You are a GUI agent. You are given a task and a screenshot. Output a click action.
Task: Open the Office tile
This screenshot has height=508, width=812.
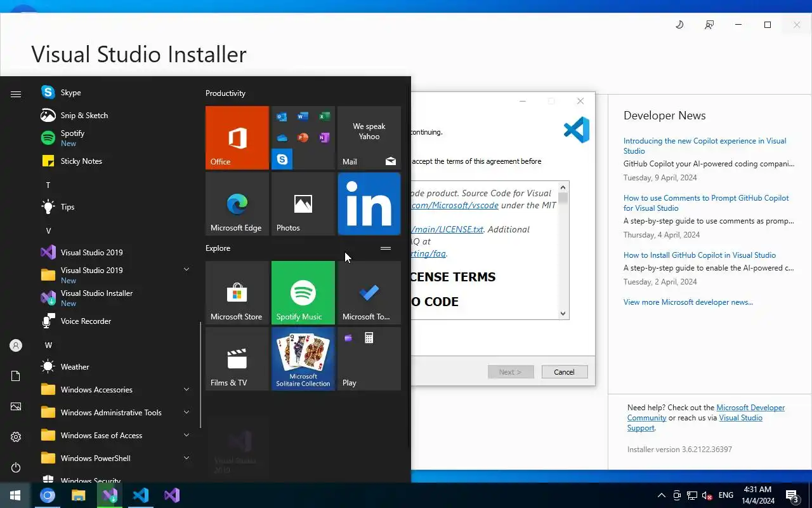pyautogui.click(x=237, y=138)
